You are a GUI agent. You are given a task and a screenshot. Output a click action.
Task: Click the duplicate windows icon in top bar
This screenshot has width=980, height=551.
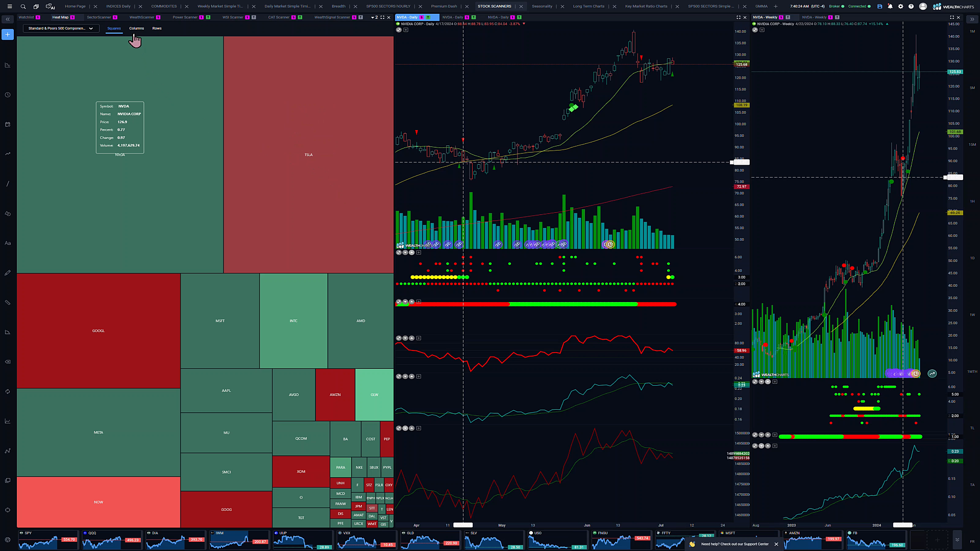click(36, 7)
